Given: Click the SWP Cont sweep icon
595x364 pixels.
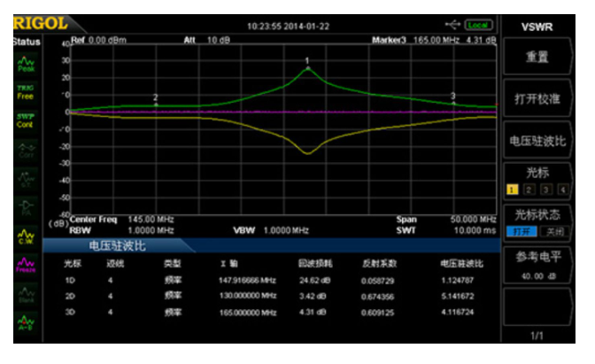Looking at the screenshot, I should coord(26,120).
